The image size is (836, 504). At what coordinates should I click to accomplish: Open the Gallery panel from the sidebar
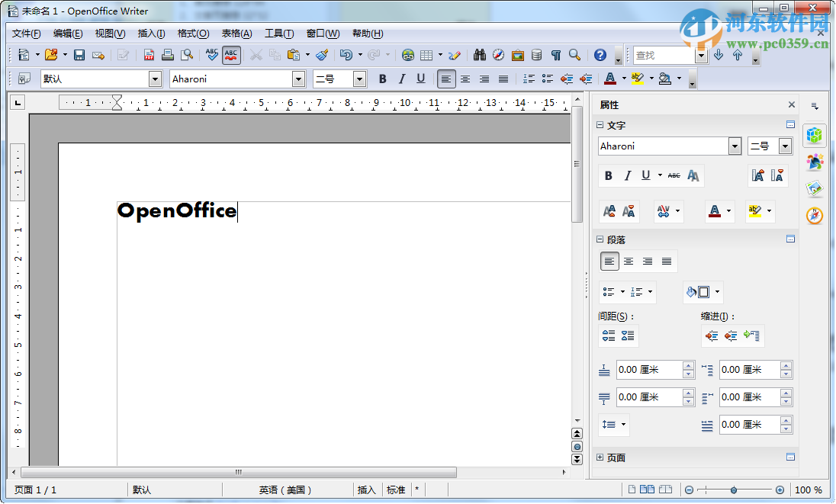[815, 188]
